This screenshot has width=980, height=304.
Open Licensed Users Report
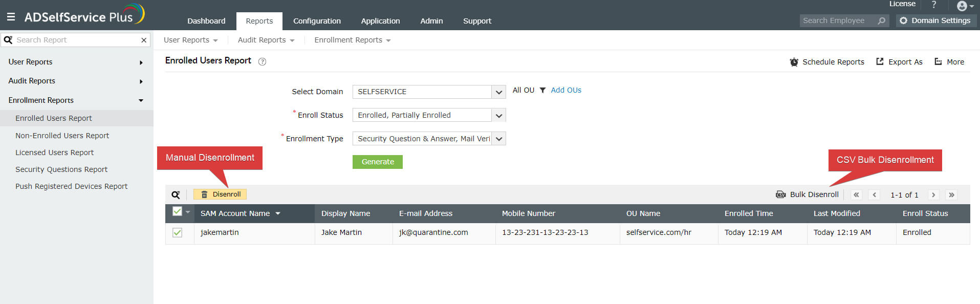coord(54,153)
